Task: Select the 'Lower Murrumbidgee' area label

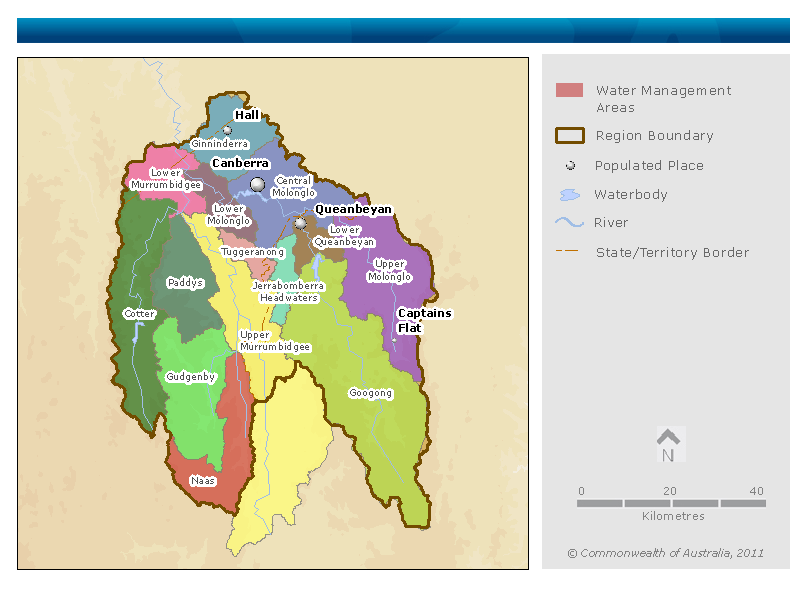Action: pyautogui.click(x=166, y=179)
